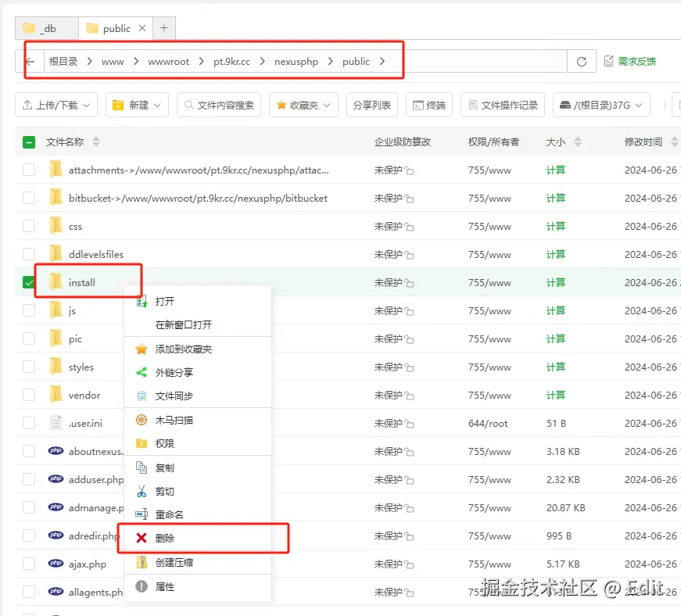
Task: Choose 创建压缩 in context menu
Action: click(198, 563)
